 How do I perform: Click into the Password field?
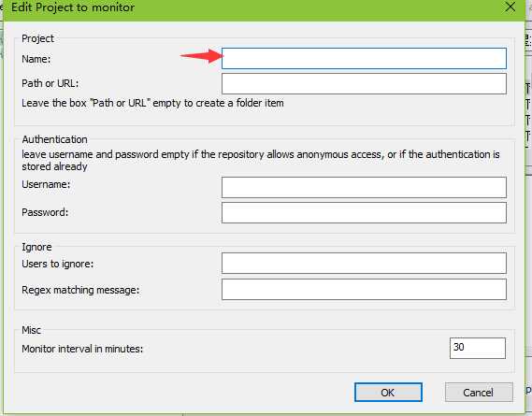(364, 213)
